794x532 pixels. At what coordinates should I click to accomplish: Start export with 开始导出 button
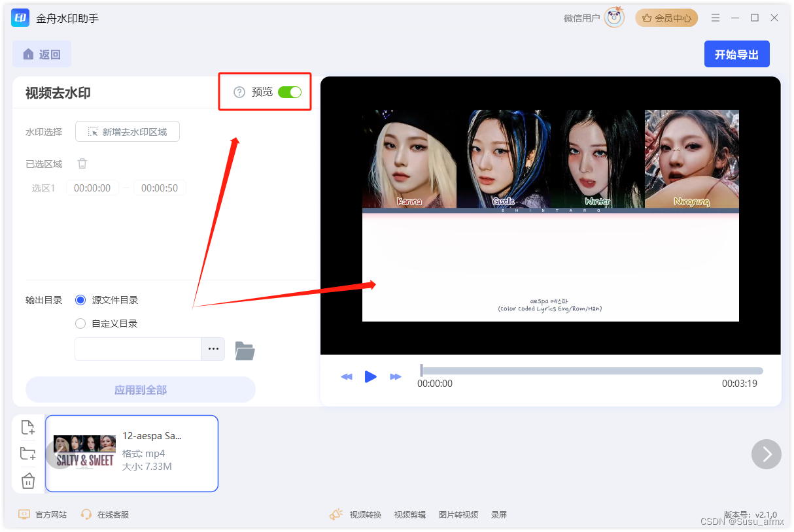tap(736, 54)
